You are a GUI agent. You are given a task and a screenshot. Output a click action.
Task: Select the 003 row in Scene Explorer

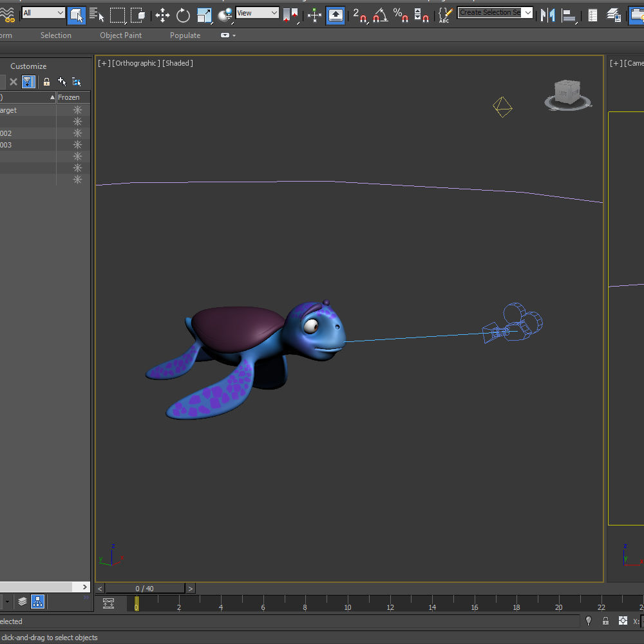[28, 144]
